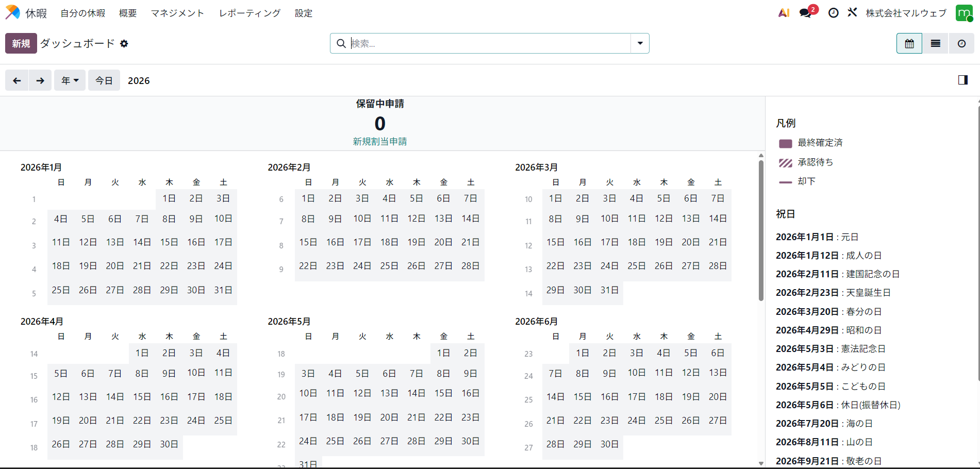980x469 pixels.
Task: Switch to calendar view
Action: click(x=909, y=43)
